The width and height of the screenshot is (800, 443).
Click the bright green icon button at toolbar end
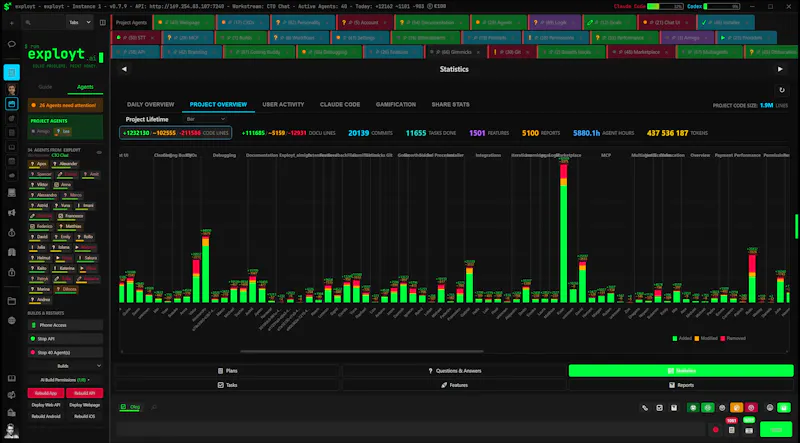(784, 408)
